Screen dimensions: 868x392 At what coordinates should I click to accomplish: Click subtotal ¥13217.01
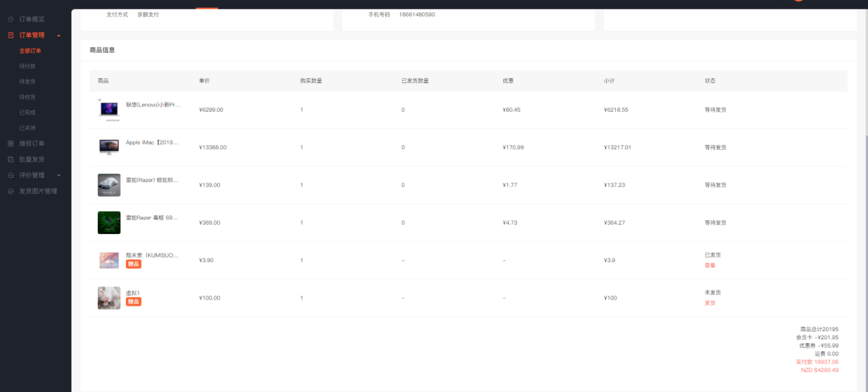(617, 147)
